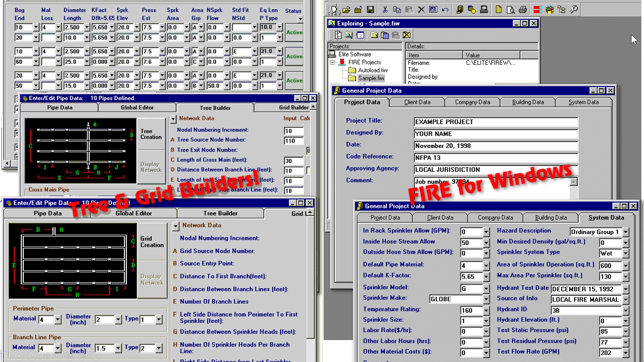Save the current project using the Save icon

pos(371,10)
